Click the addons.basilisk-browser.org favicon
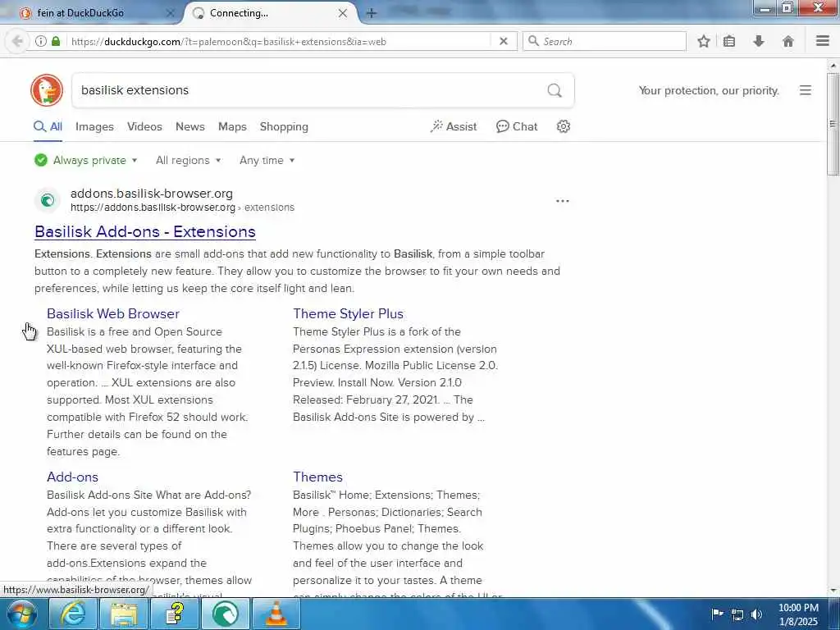Screen dimensions: 840x630 [x=47, y=200]
